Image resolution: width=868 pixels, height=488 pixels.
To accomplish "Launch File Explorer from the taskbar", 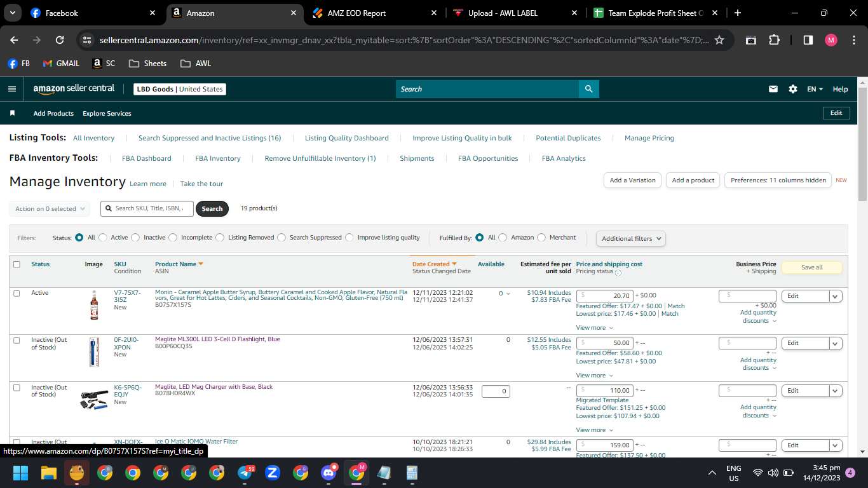I will [49, 473].
